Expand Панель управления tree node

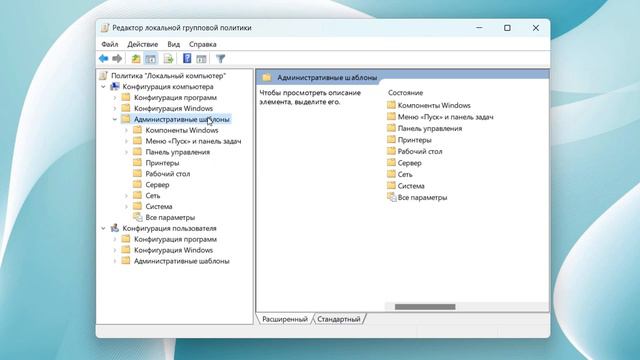126,152
